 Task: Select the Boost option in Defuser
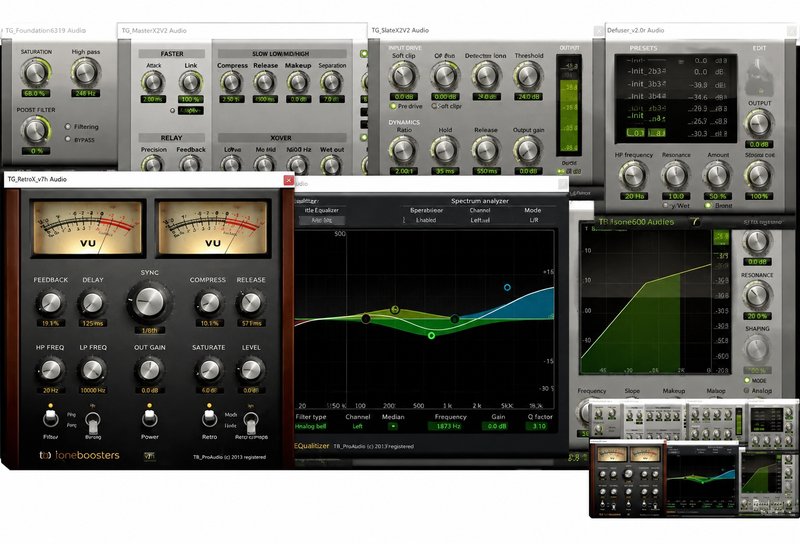(x=708, y=205)
